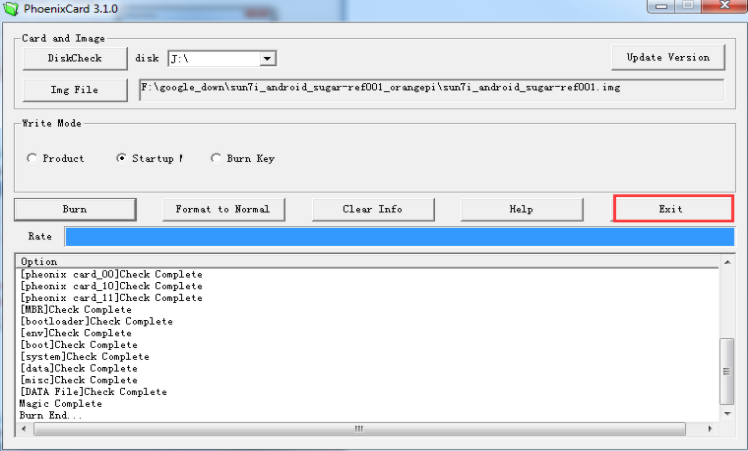748x451 pixels.
Task: Minimize the PhoenixCard window
Action: coord(661,6)
